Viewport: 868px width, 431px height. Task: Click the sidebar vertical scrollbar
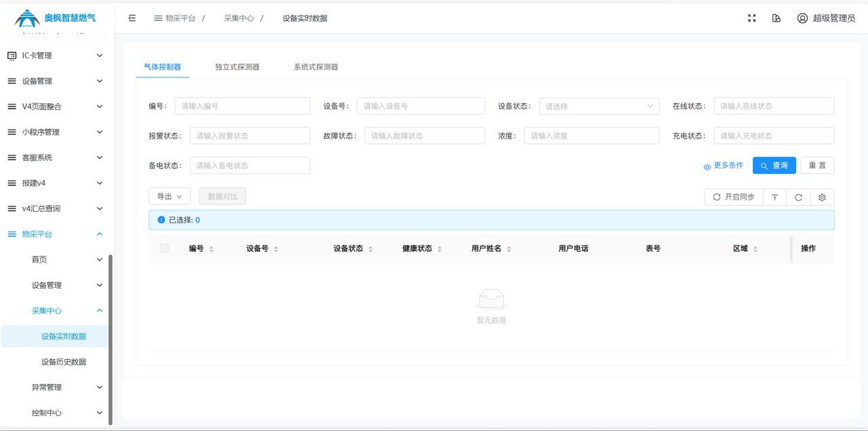pyautogui.click(x=111, y=339)
